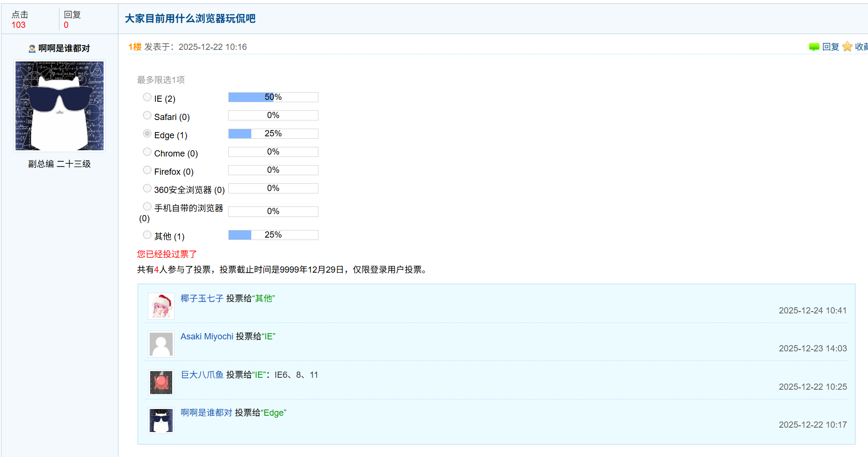This screenshot has width=868, height=457.
Task: Click the green reply speech bubble icon
Action: click(814, 47)
